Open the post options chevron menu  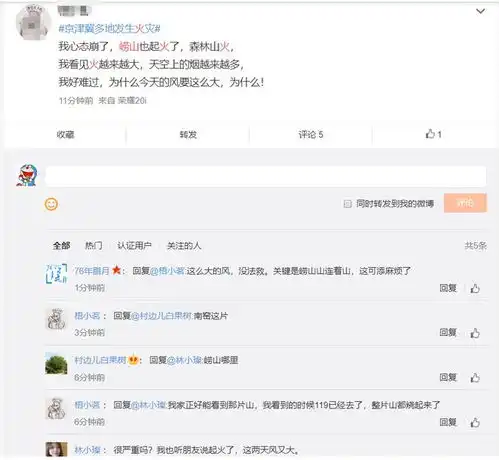[480, 12]
